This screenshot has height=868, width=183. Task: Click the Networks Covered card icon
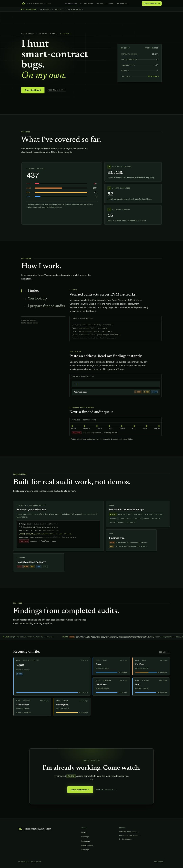109,210
